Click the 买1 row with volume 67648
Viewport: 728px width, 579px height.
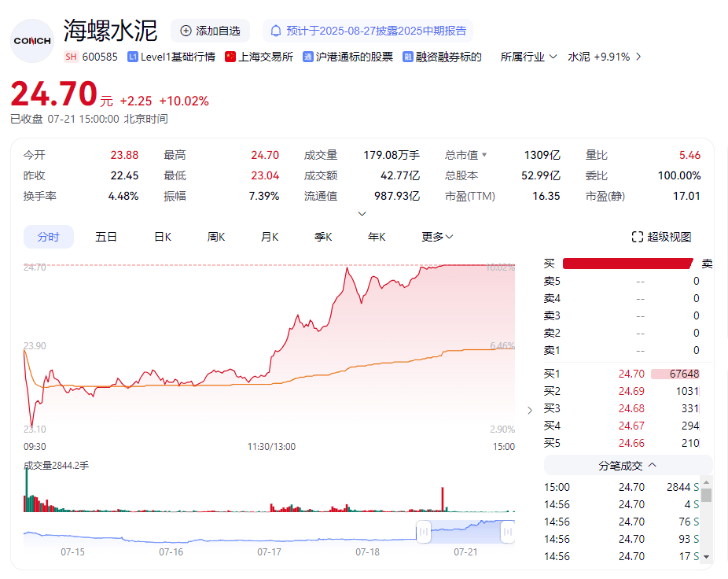622,374
